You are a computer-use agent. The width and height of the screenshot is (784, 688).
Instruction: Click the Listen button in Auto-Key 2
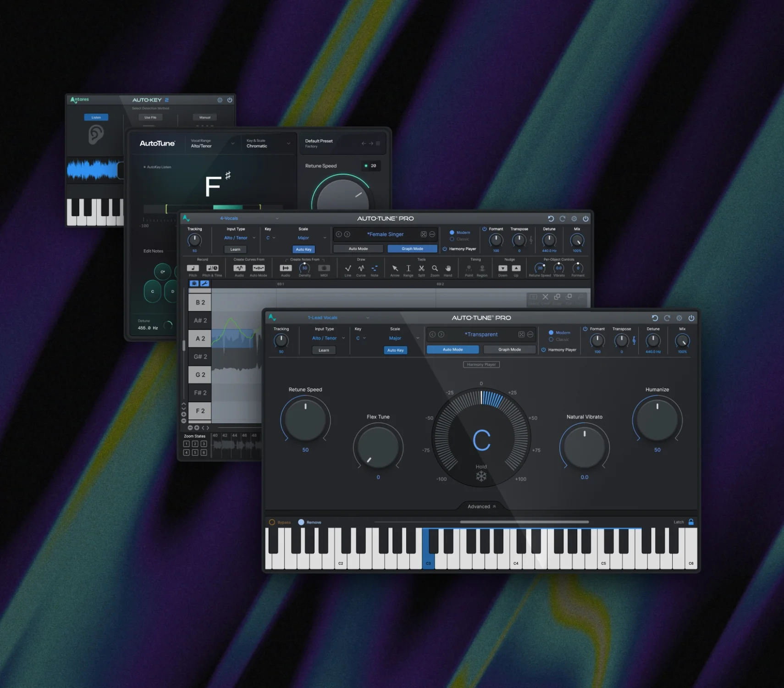tap(96, 117)
